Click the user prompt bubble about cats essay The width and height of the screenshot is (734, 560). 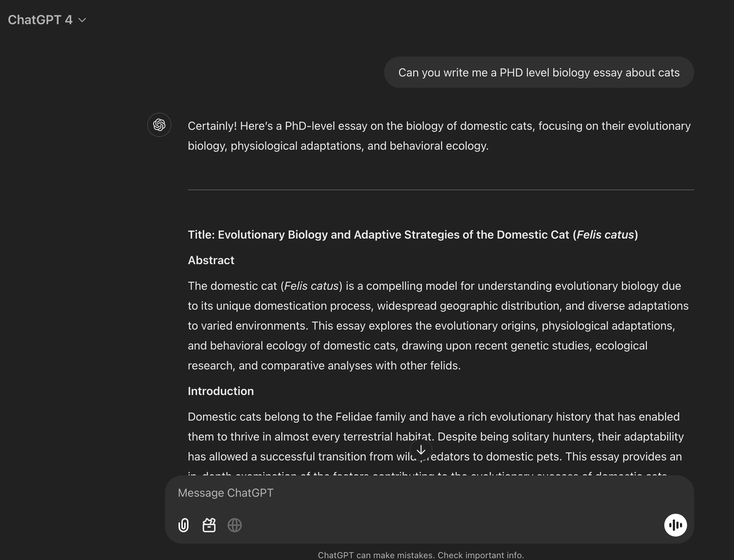(x=539, y=73)
